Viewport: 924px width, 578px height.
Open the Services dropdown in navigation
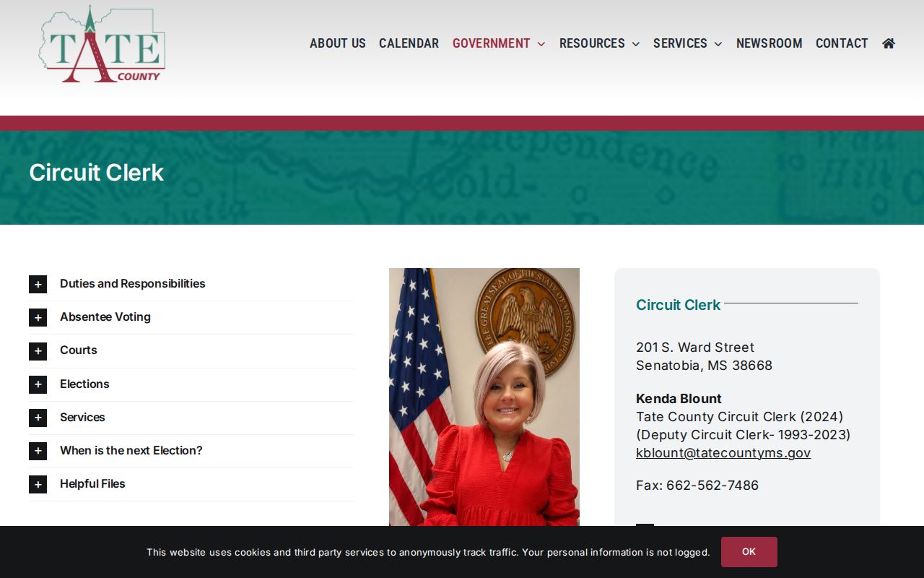[687, 43]
